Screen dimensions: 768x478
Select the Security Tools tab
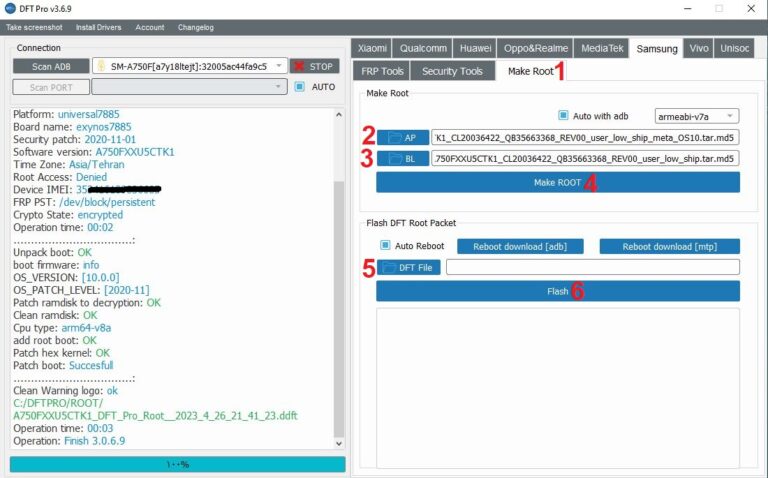pyautogui.click(x=452, y=71)
